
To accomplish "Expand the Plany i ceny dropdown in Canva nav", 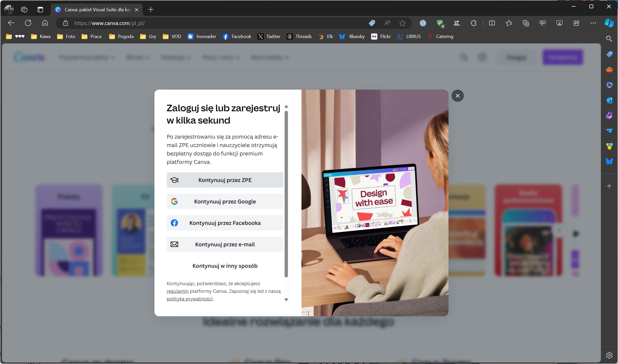I will point(221,57).
